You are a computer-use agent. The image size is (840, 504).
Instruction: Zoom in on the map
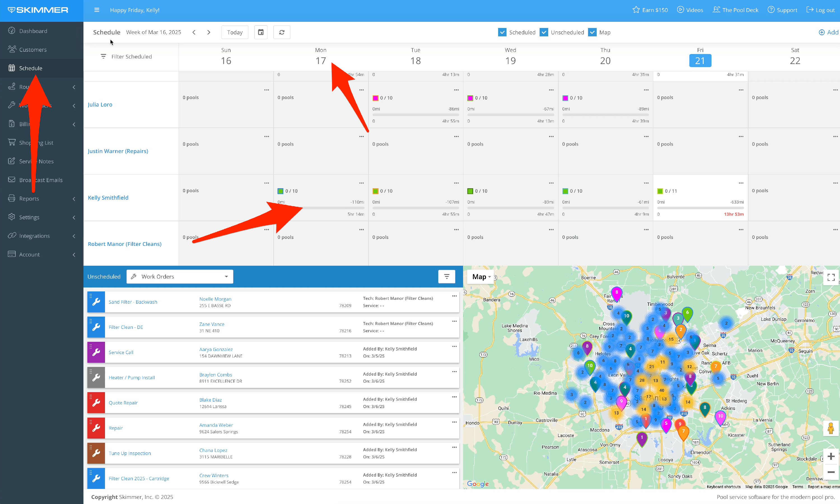tap(831, 456)
